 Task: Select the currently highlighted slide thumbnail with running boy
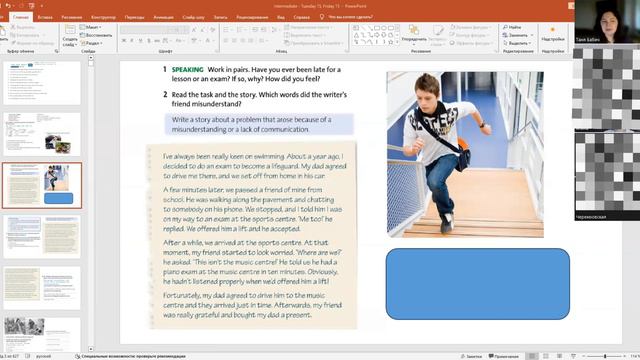(x=42, y=185)
